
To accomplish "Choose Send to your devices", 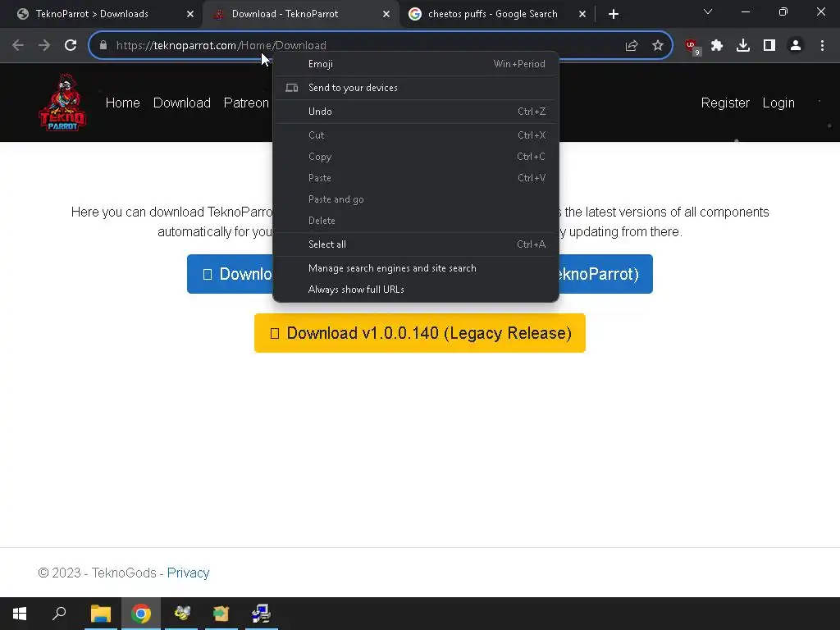I will pyautogui.click(x=416, y=87).
